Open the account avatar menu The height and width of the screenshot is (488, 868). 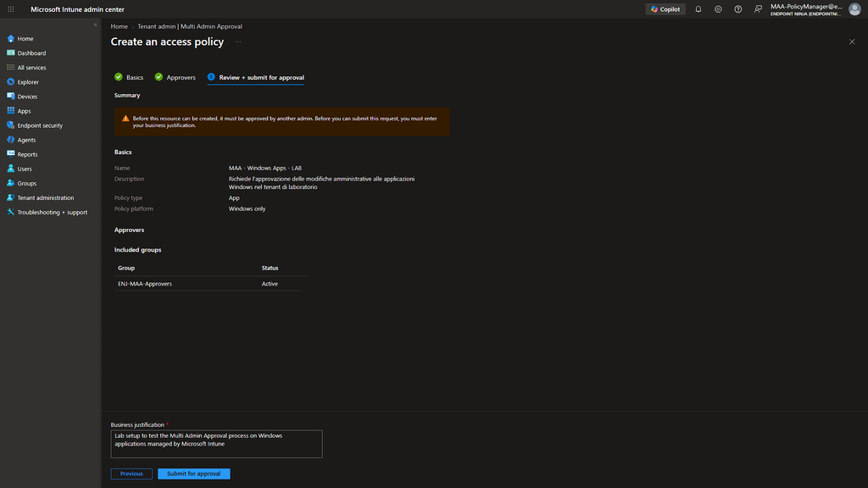(x=854, y=9)
